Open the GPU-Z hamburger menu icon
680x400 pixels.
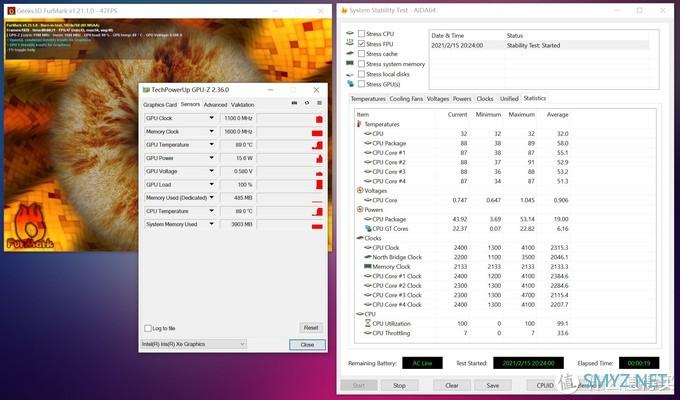point(319,103)
